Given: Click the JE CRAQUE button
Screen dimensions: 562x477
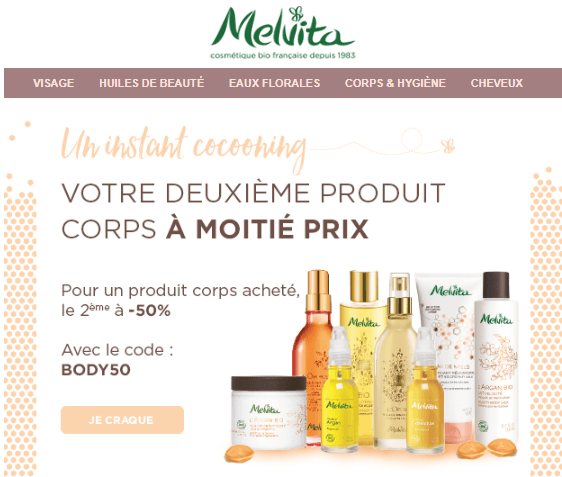Looking at the screenshot, I should click(x=122, y=420).
